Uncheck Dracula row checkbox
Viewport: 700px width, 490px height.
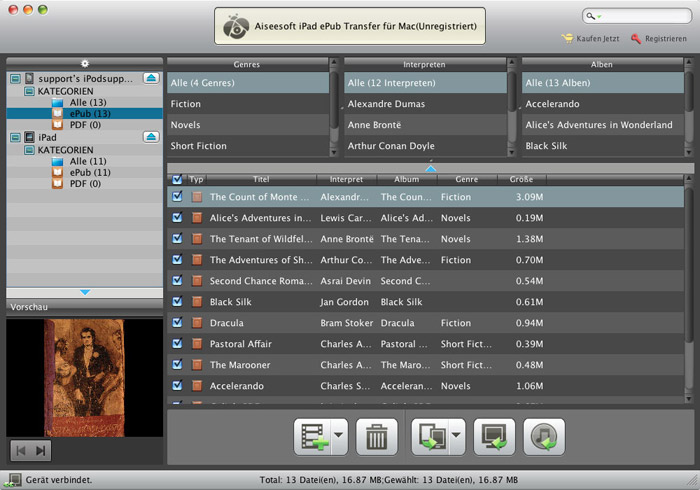(x=177, y=322)
